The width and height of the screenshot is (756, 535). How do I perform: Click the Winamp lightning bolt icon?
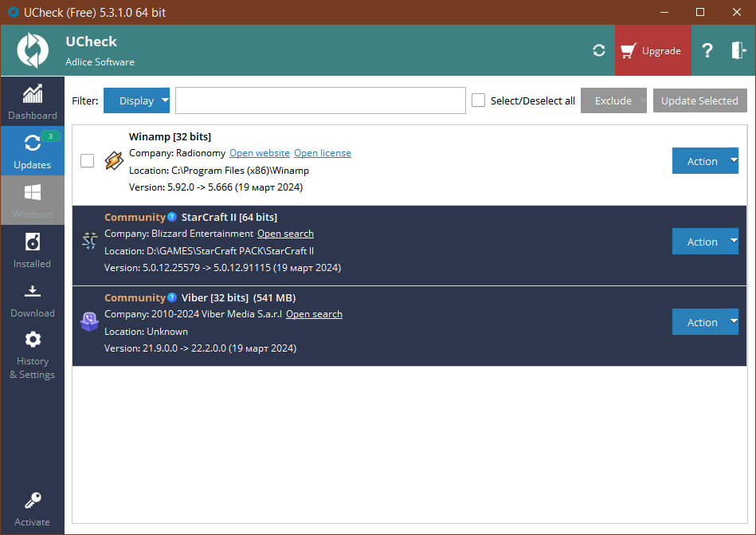pos(114,160)
